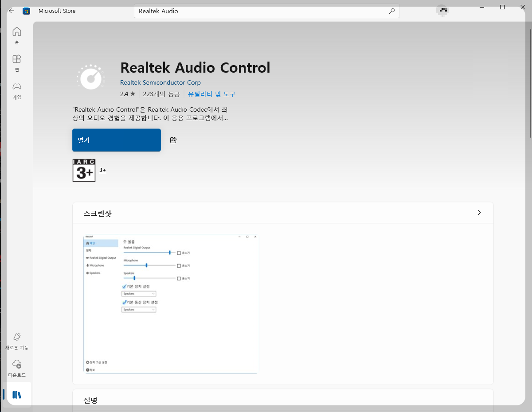Click the 설명 section heading
Viewport: 532px width, 412px height.
[90, 400]
